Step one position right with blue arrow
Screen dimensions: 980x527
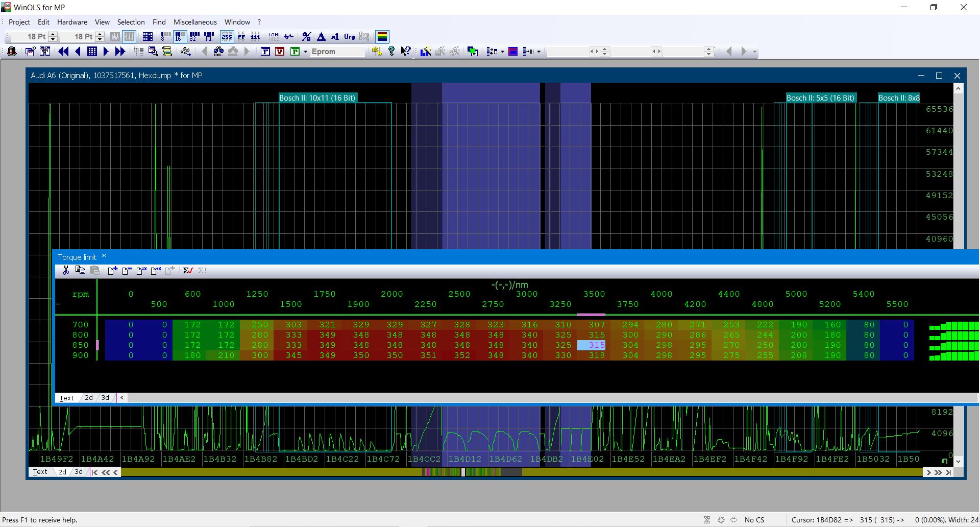106,51
